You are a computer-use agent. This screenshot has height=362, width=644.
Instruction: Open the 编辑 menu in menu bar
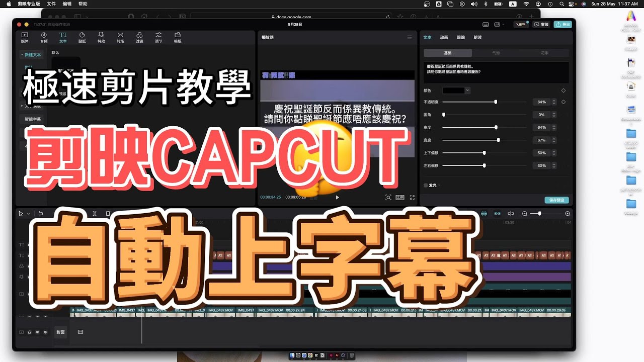coord(67,4)
